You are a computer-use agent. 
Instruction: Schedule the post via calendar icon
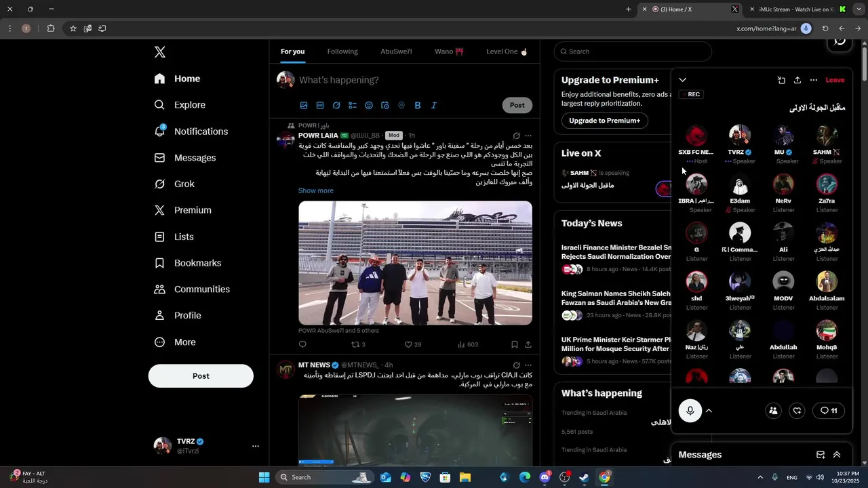tap(385, 105)
